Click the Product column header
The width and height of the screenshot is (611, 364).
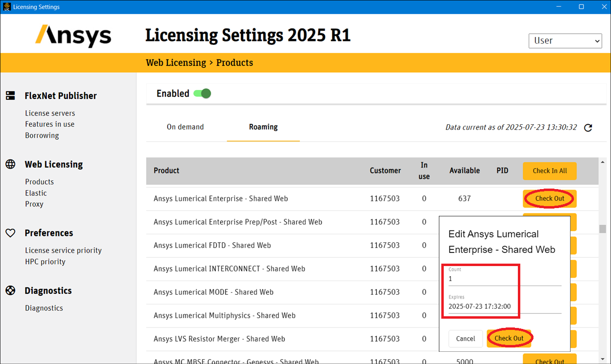click(x=166, y=171)
